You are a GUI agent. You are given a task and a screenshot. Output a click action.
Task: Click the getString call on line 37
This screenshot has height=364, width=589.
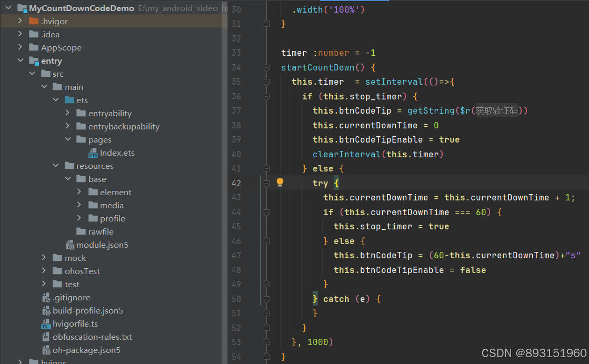(x=431, y=110)
